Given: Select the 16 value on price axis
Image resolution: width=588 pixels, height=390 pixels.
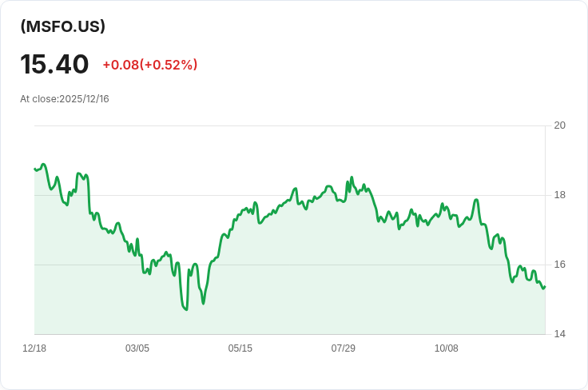Looking at the screenshot, I should coord(560,265).
